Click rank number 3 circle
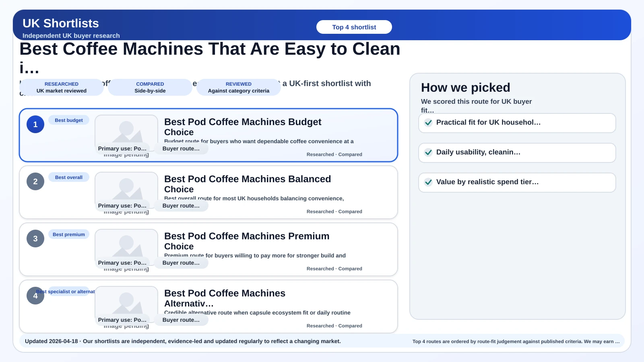644x362 pixels. 35,239
